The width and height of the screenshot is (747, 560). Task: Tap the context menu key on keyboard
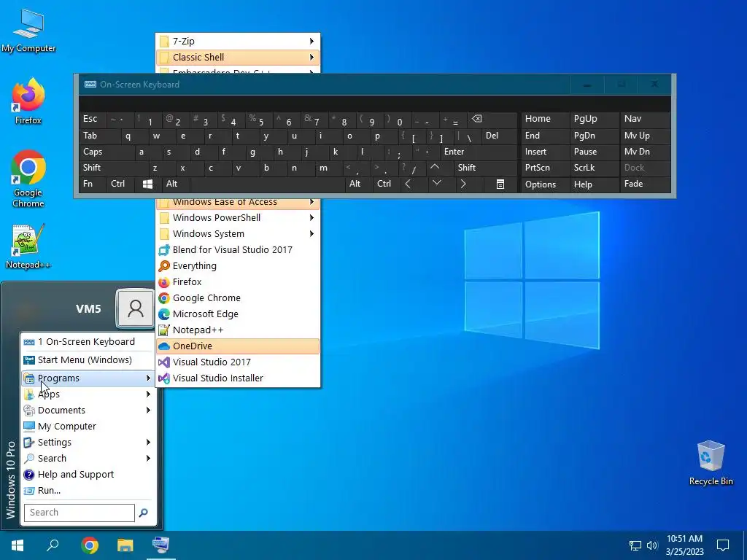(x=500, y=184)
